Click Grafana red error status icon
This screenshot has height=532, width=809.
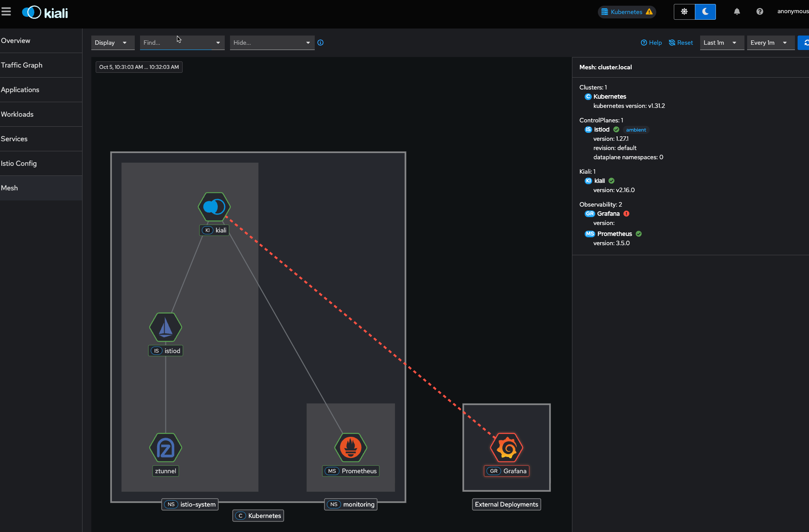(x=626, y=214)
